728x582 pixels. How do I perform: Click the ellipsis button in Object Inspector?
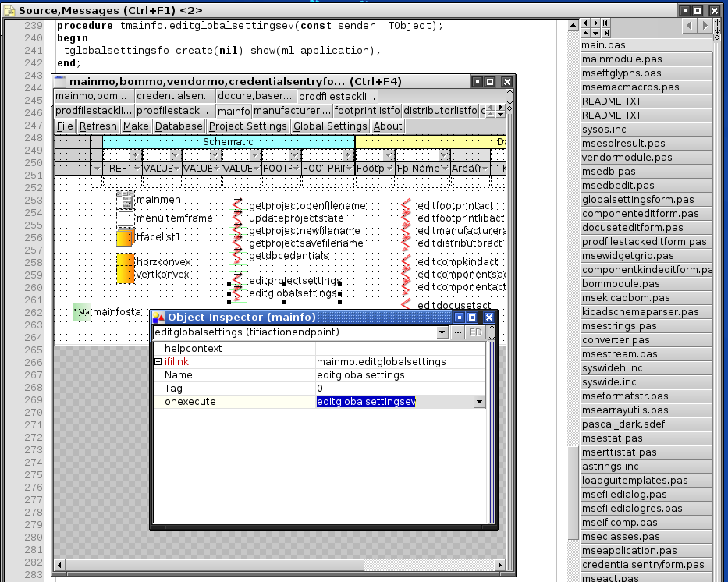point(458,332)
